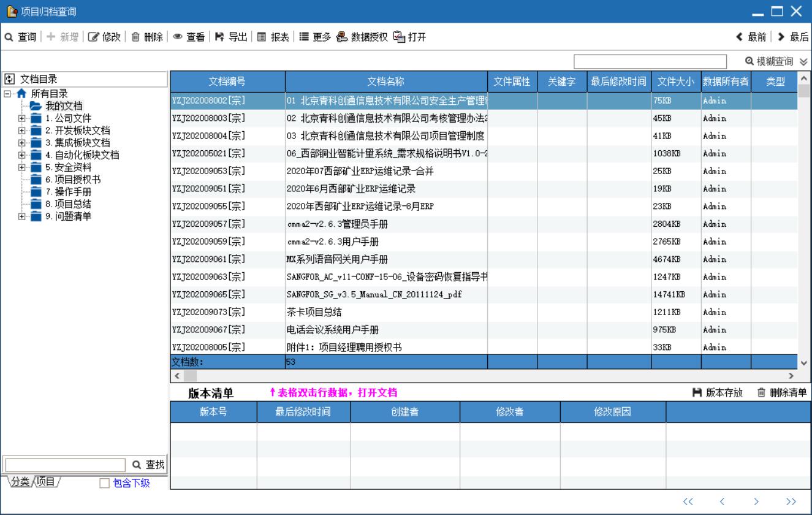Viewport: 812px width, 515px height.
Task: Click the 删除 trash toolbar icon
Action: point(135,37)
